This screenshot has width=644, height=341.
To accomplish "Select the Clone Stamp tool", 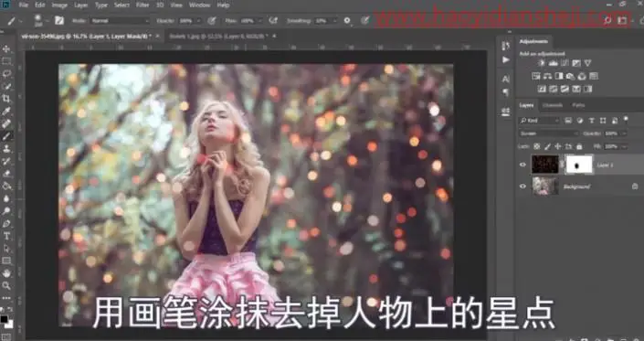I will 6,148.
